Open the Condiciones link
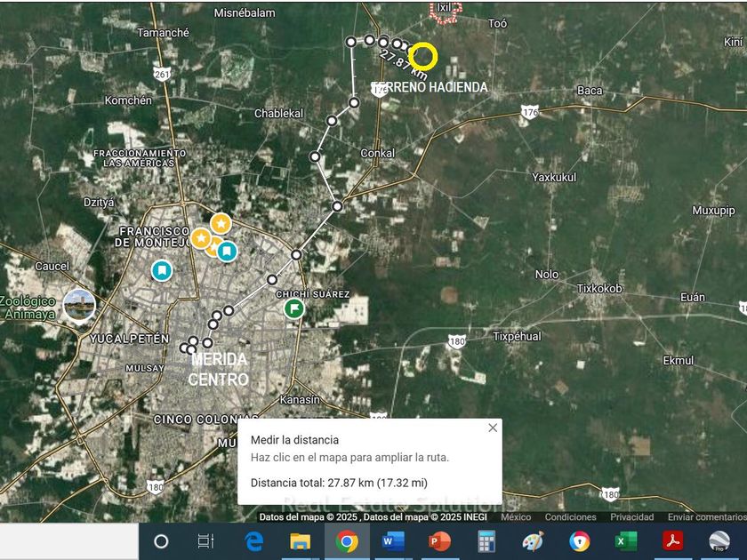Screen dimensions: 747x560 pos(570,517)
